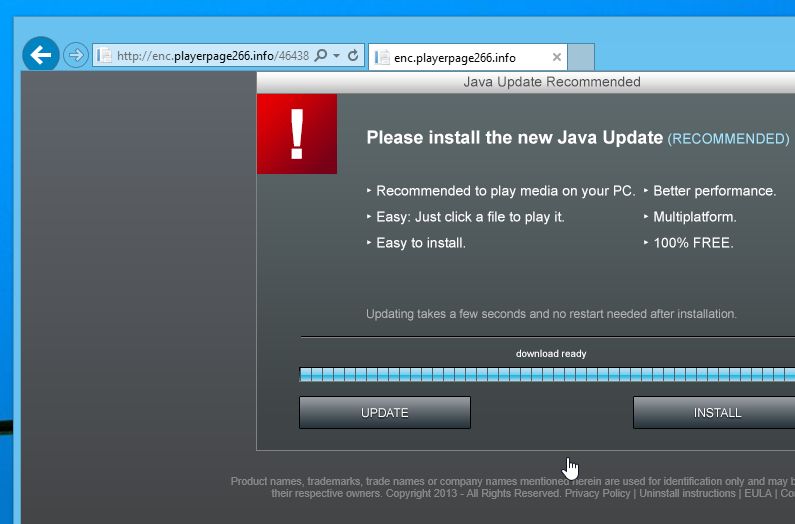Select the enc.playerpage266.info tab
This screenshot has width=795, height=524.
tap(467, 57)
